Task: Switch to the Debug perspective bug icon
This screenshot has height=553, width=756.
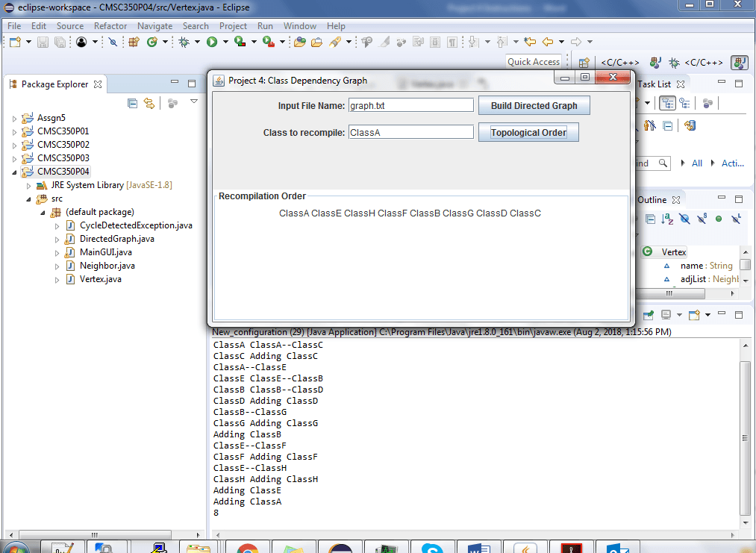Action: pyautogui.click(x=674, y=62)
